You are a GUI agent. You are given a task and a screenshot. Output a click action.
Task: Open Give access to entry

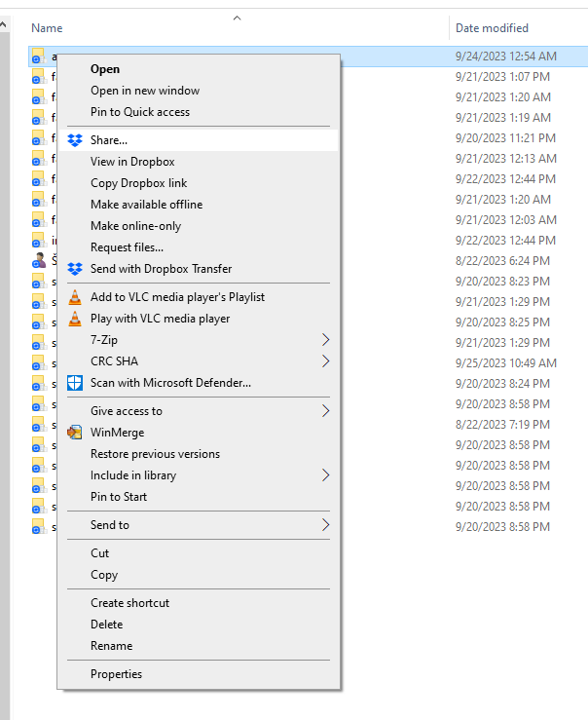click(199, 411)
